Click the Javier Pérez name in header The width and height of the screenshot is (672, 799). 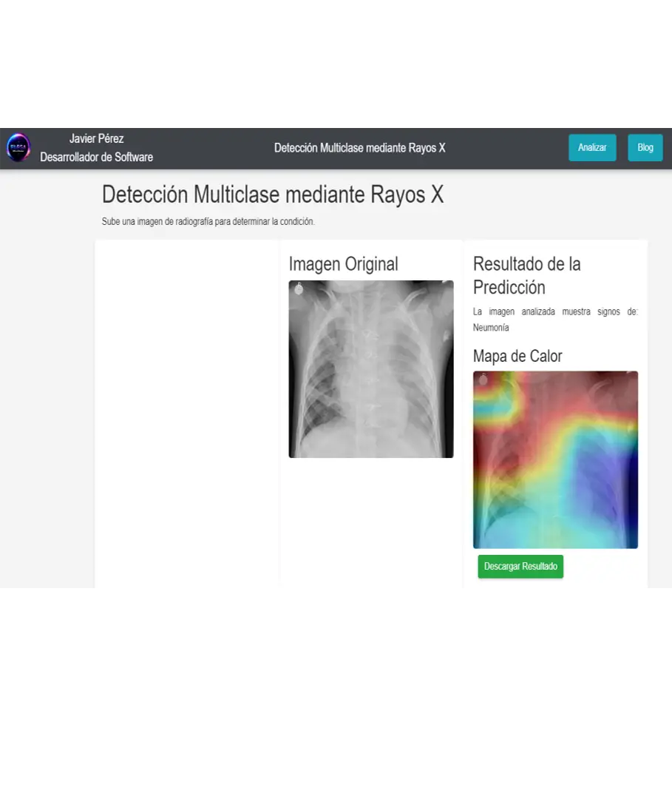pyautogui.click(x=96, y=138)
